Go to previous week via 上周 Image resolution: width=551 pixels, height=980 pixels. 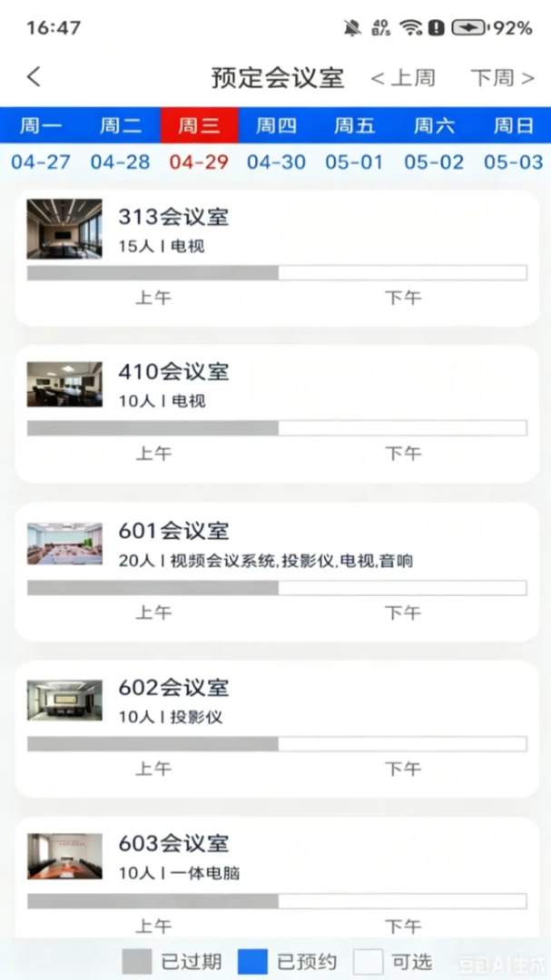[x=403, y=78]
